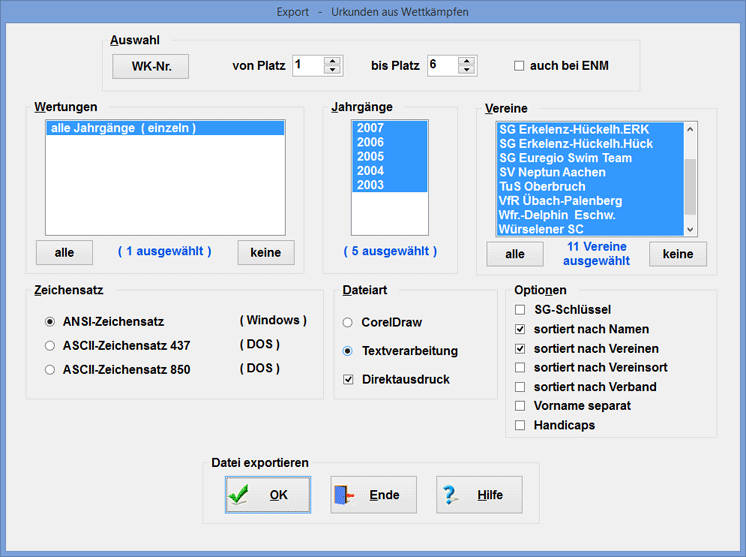Click the OK button with green checkmark
Image resolution: width=746 pixels, height=557 pixels.
[x=267, y=495]
